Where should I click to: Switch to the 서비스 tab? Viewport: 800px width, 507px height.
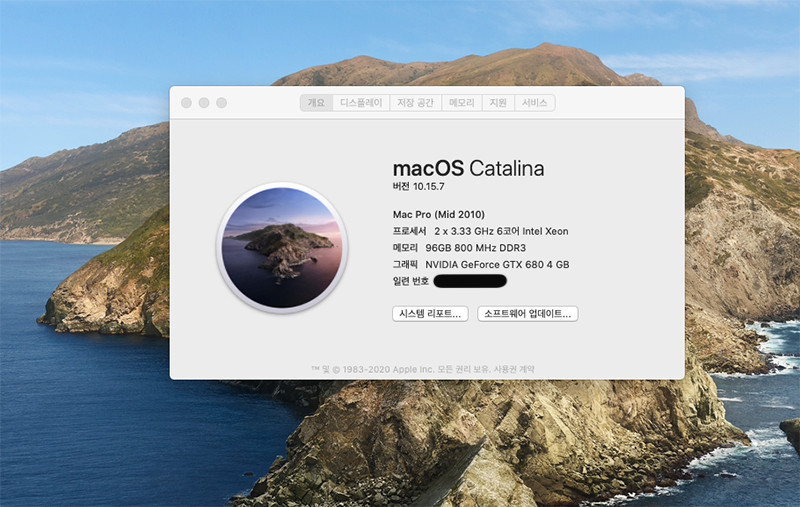[534, 103]
